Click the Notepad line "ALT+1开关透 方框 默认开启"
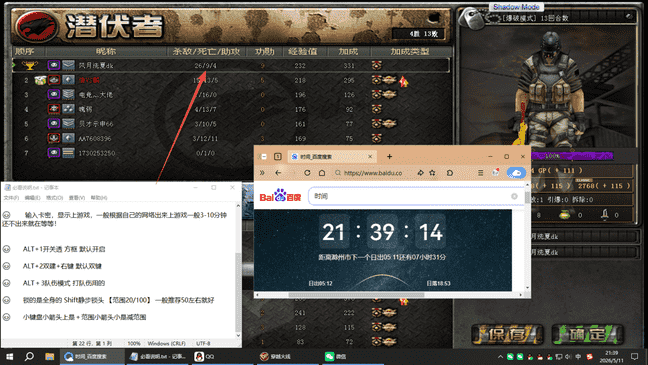 [x=64, y=249]
